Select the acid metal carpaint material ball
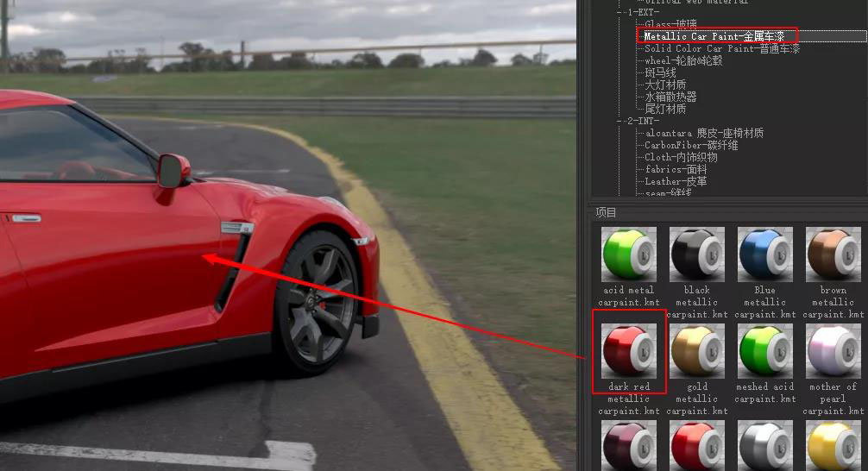Screen dimensions: 868x471 coord(628,254)
